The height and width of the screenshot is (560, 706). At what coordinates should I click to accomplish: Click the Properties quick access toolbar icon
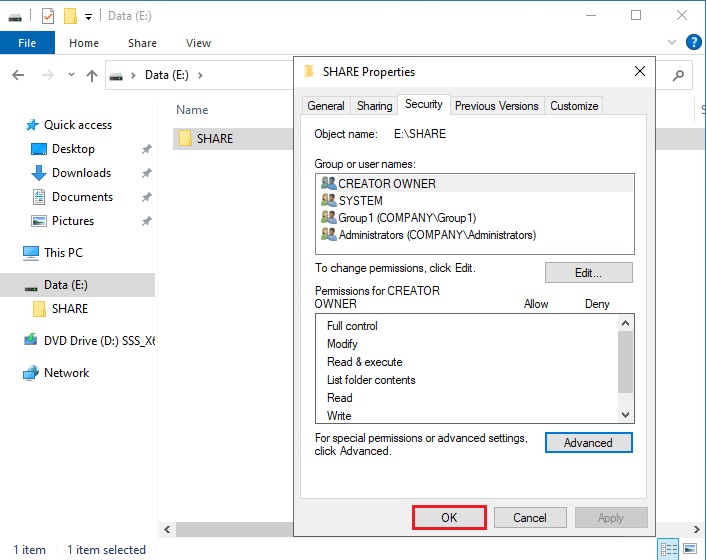[x=48, y=16]
